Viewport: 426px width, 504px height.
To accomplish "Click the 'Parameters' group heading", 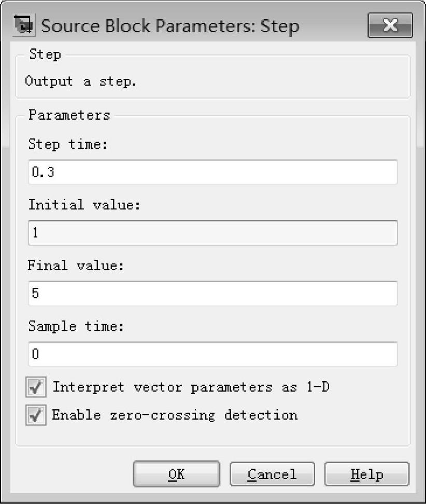I will 69,115.
